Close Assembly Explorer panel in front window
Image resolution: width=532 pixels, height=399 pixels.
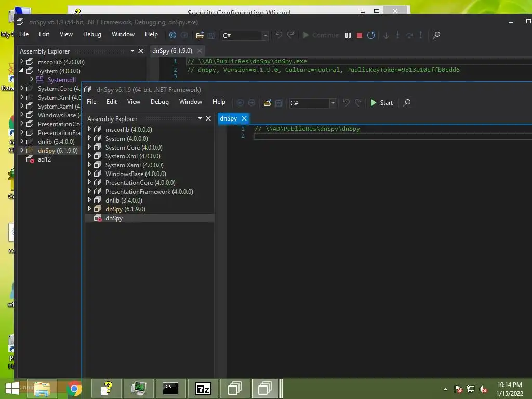[x=208, y=118]
